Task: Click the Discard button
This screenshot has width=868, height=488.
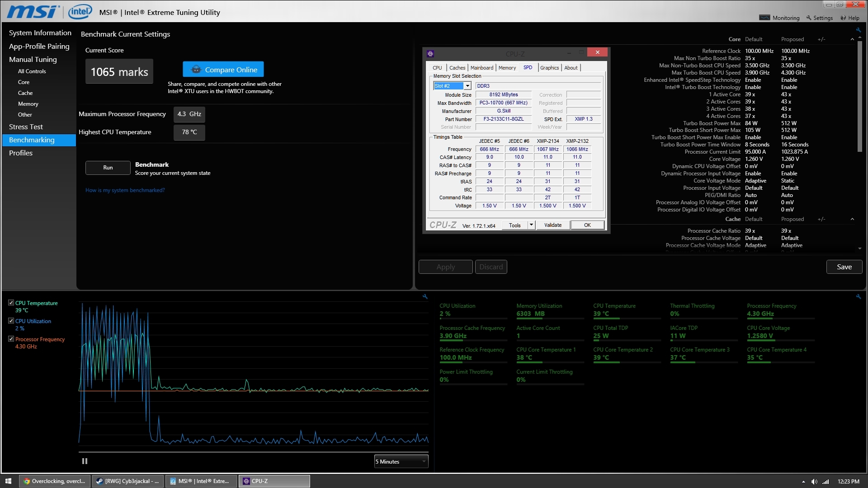Action: 491,267
